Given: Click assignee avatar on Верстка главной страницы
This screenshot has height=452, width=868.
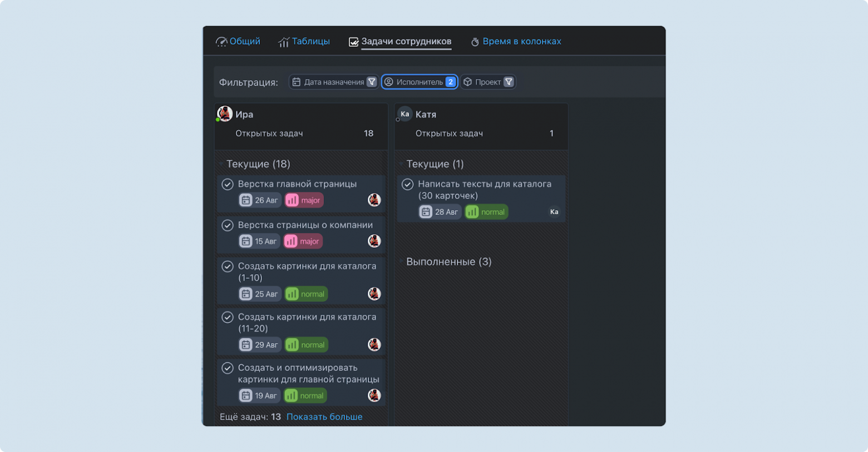Looking at the screenshot, I should coord(374,200).
